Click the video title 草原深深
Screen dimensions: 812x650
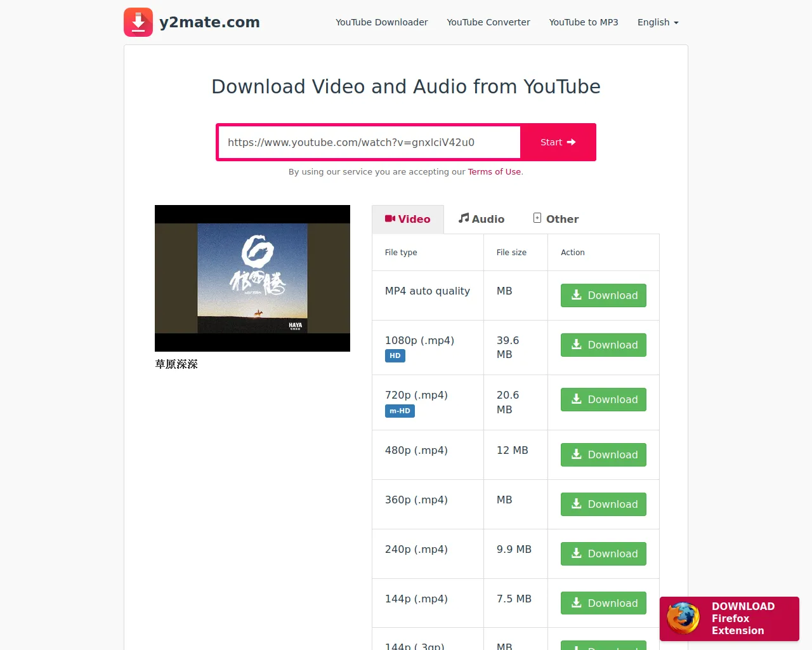click(x=176, y=364)
